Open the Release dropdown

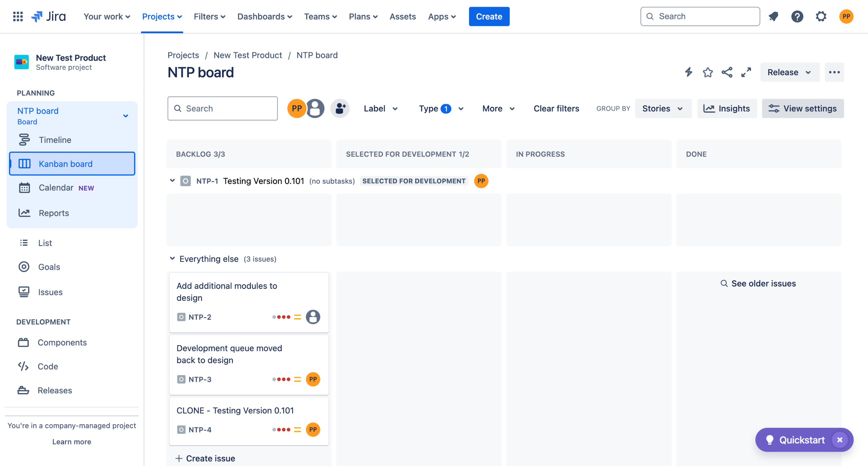point(789,72)
